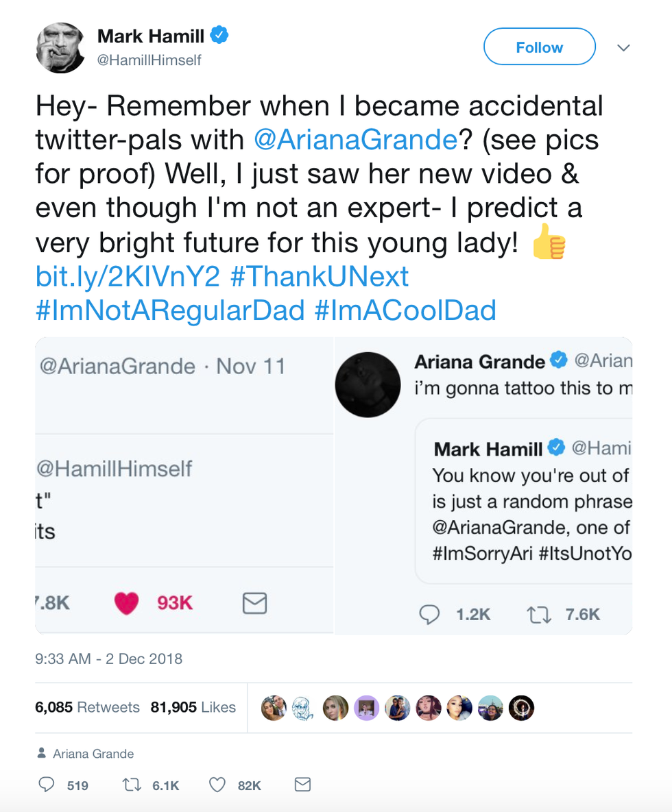Send tweet via direct message envelope icon

(302, 785)
